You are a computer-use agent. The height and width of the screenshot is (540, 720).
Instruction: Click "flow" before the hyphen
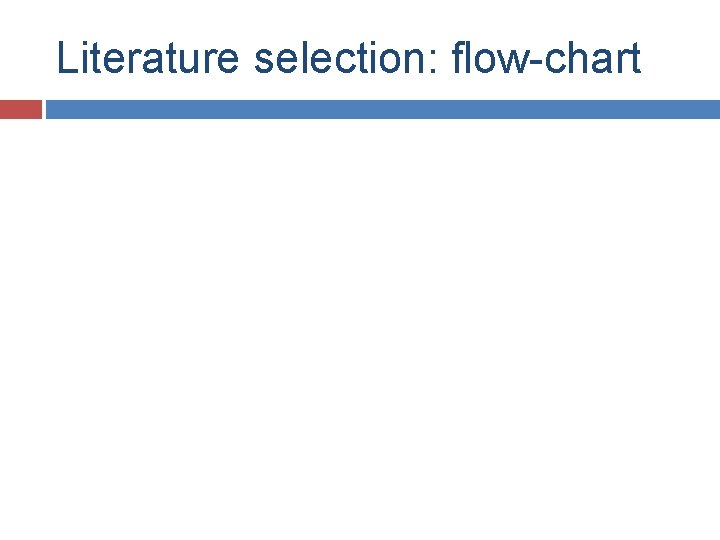(x=490, y=57)
